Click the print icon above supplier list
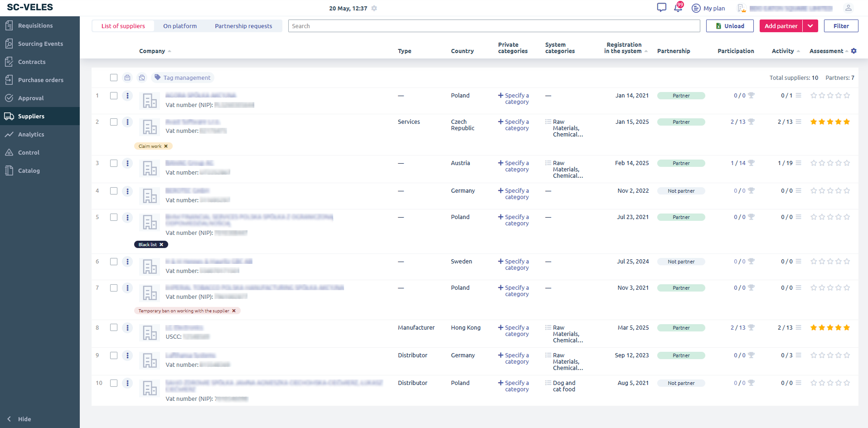Viewport: 868px width, 428px height. tap(127, 78)
